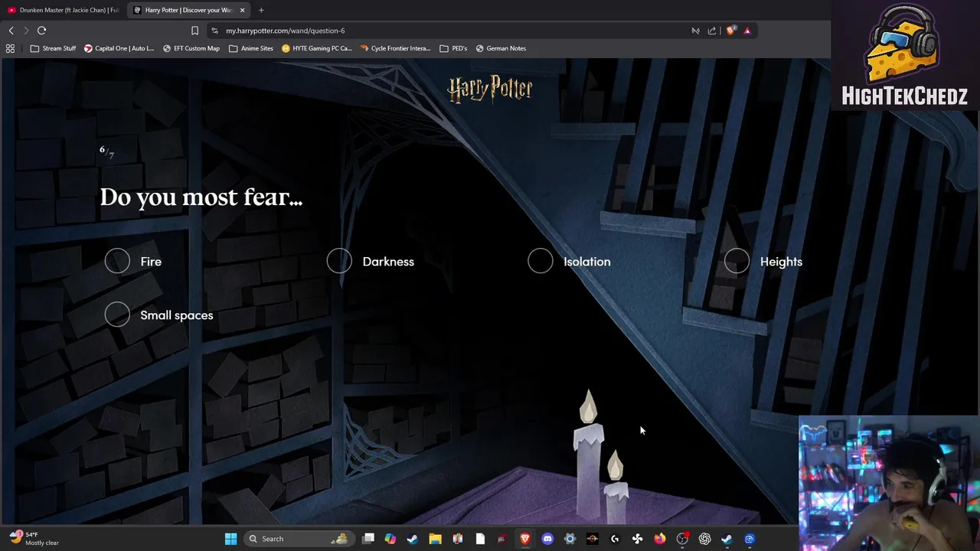The image size is (980, 551).
Task: Open the Cycle Frontier Interactive bookmark
Action: point(395,48)
